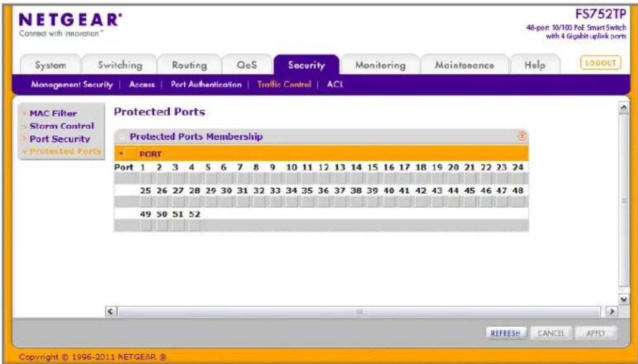Toggle protected port 18 checkbox
This screenshot has height=364, width=638.
point(420,178)
